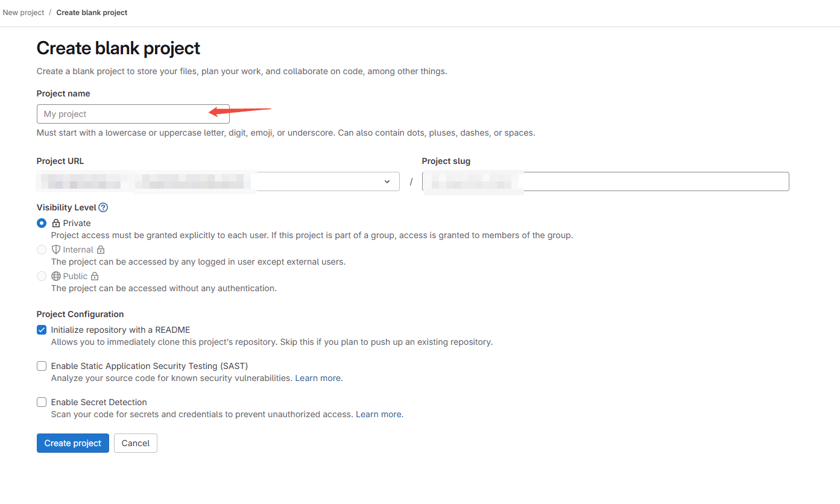Screen dimensions: 840x504
Task: Click the lock icon after the Public label
Action: [x=95, y=276]
